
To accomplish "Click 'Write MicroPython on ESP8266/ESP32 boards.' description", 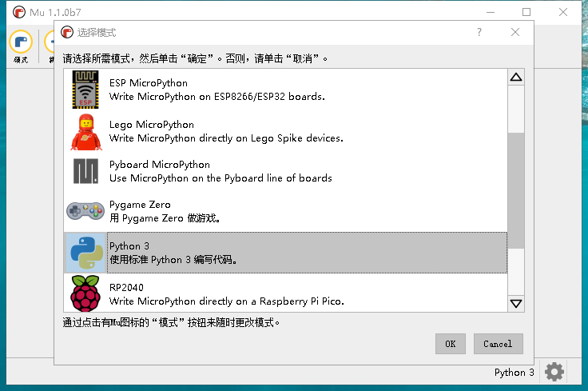I will 217,97.
